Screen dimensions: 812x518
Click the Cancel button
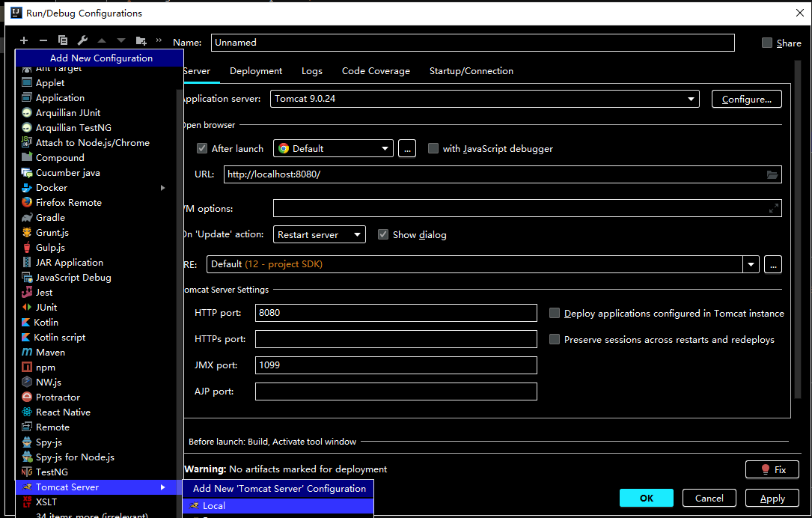click(709, 499)
